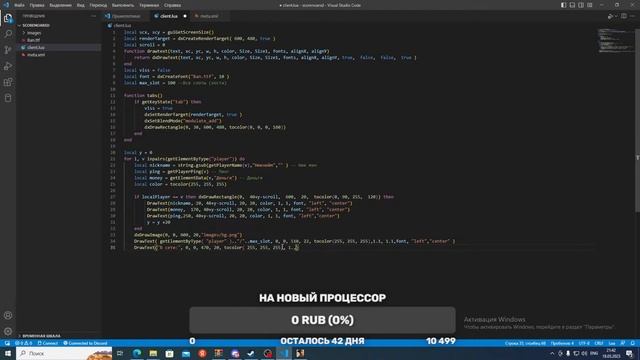Open the Windows Start button
The height and width of the screenshot is (360, 640).
tap(7, 353)
